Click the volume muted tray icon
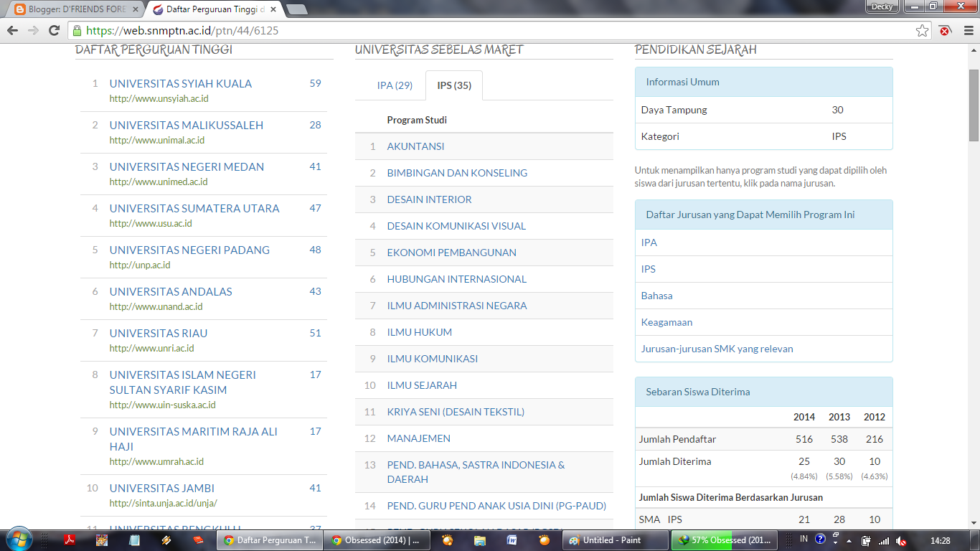The image size is (980, 551). click(x=901, y=541)
